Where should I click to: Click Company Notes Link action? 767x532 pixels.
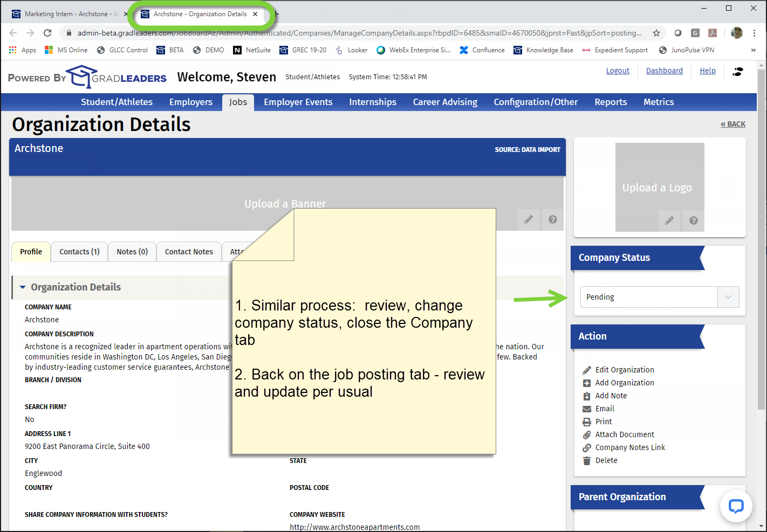624,447
